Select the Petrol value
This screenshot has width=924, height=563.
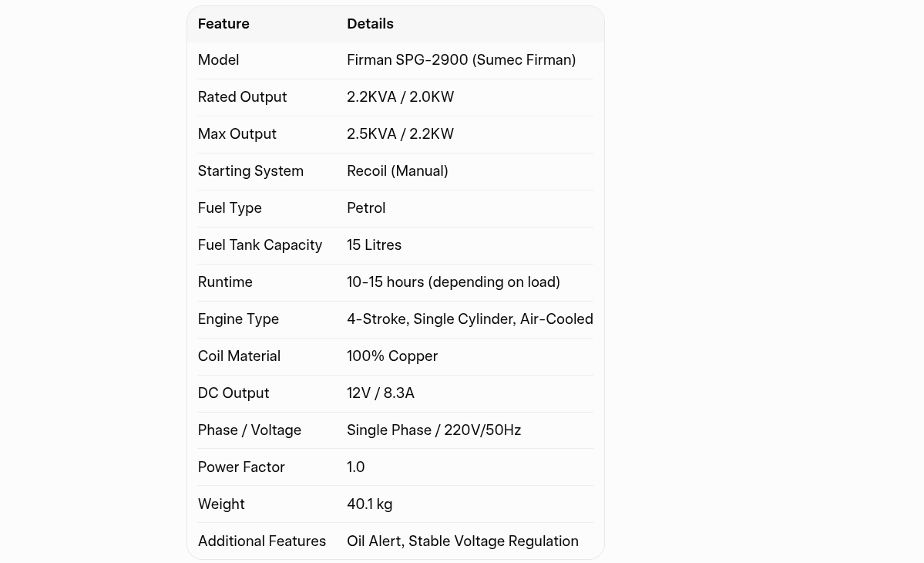(366, 208)
